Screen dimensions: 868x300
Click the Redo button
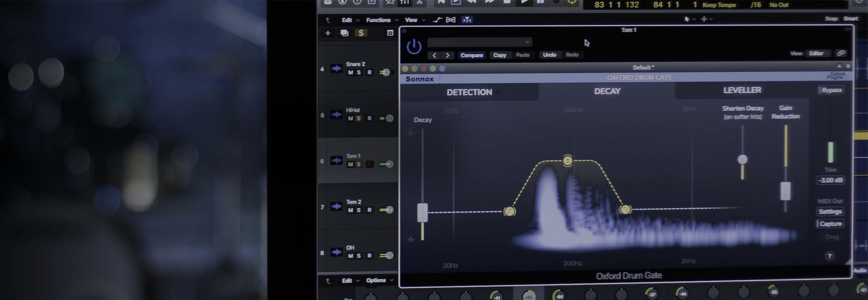coord(572,55)
